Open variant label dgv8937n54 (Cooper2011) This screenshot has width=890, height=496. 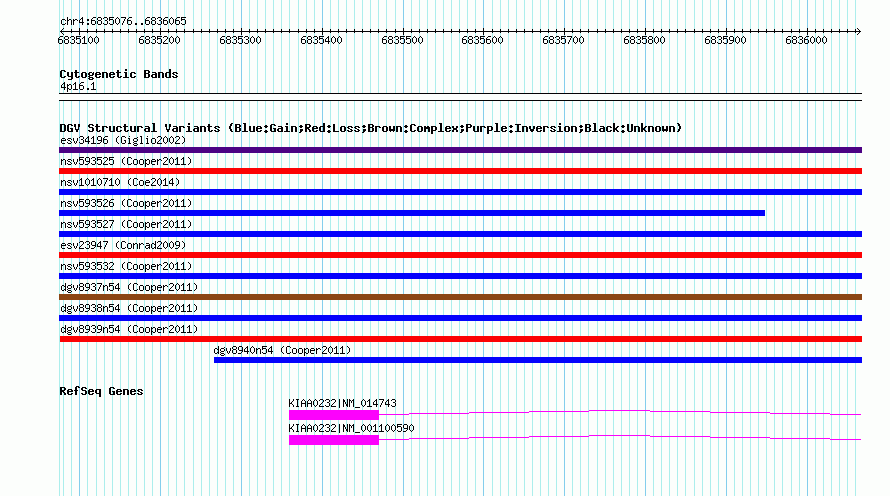click(x=129, y=288)
